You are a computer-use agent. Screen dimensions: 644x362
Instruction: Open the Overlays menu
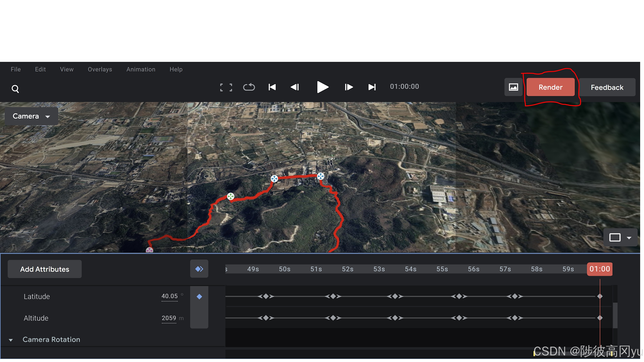click(100, 69)
